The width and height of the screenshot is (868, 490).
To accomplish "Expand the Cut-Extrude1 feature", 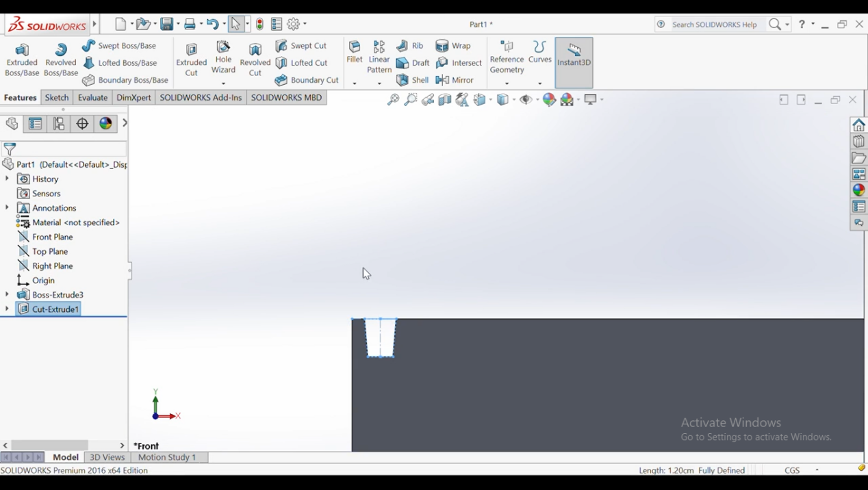I will [7, 309].
